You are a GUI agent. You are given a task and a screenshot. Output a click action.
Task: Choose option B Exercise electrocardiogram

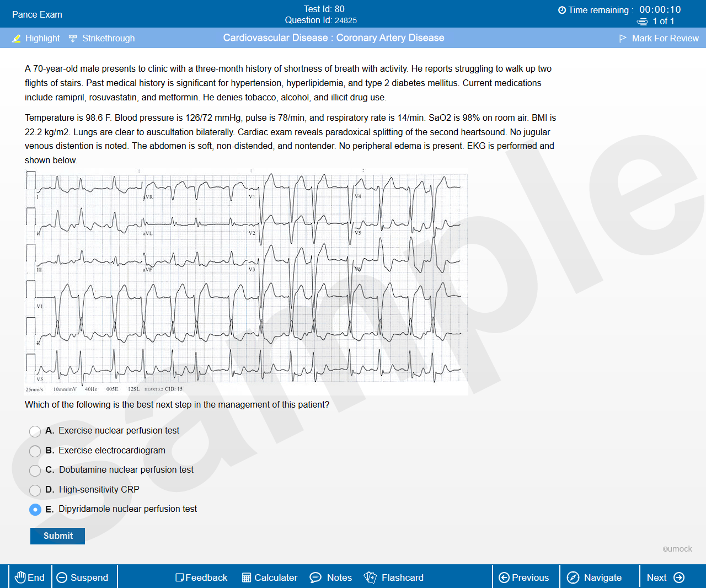point(35,451)
